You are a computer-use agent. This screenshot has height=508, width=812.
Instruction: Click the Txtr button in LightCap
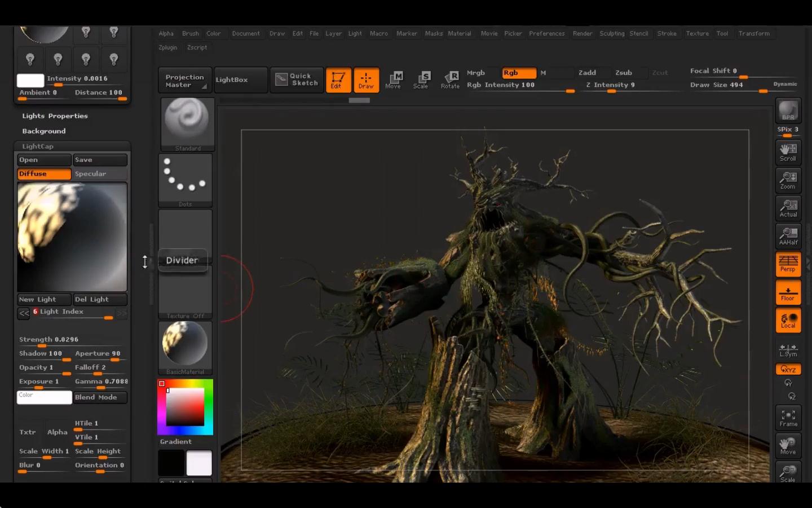point(28,432)
